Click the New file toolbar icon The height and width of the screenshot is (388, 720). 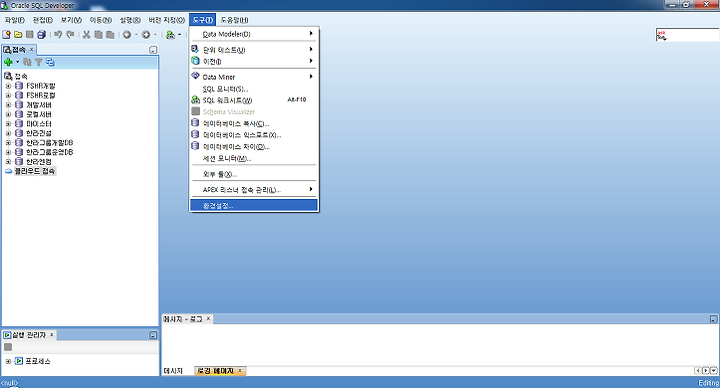[x=6, y=34]
